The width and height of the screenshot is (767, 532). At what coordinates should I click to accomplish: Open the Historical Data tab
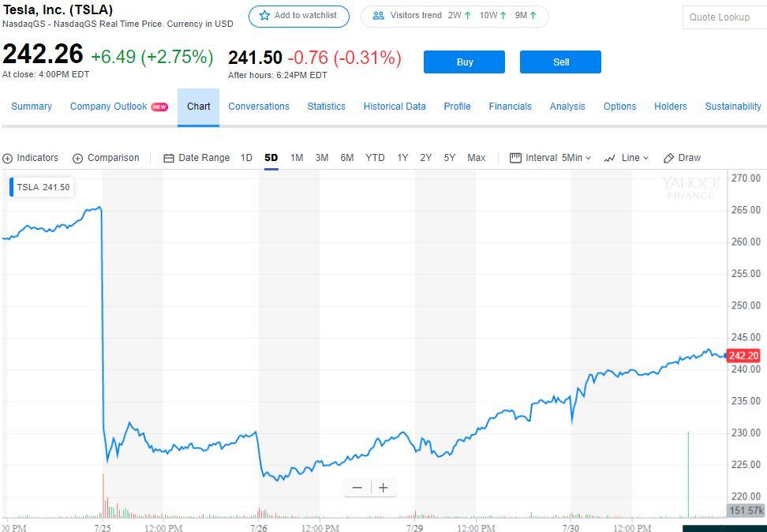pos(395,107)
